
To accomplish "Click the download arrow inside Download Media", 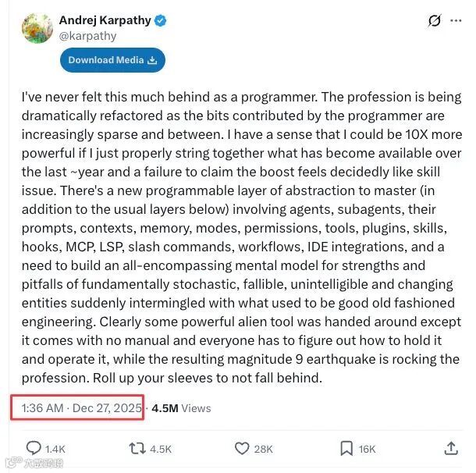I will [x=152, y=60].
